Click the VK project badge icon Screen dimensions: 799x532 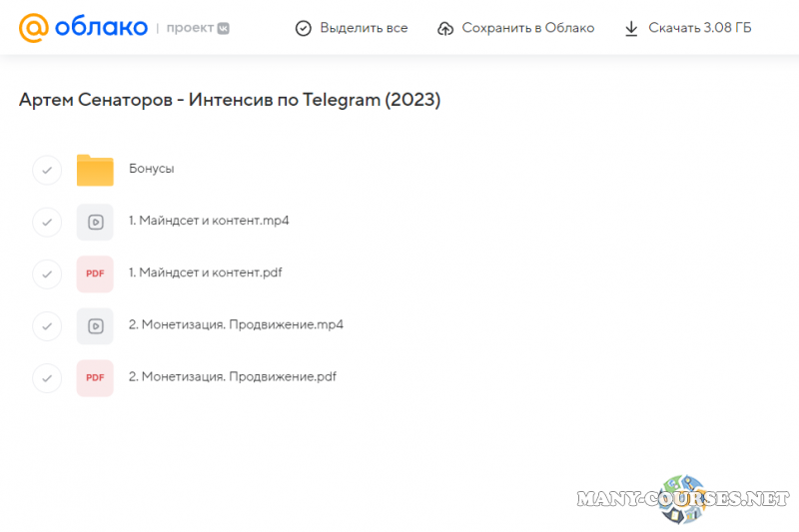point(225,28)
